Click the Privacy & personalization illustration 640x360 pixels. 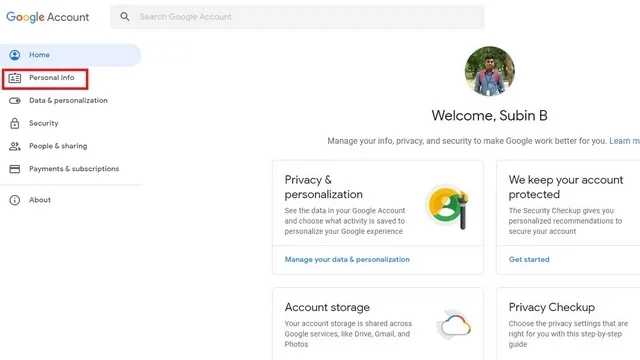(x=447, y=207)
